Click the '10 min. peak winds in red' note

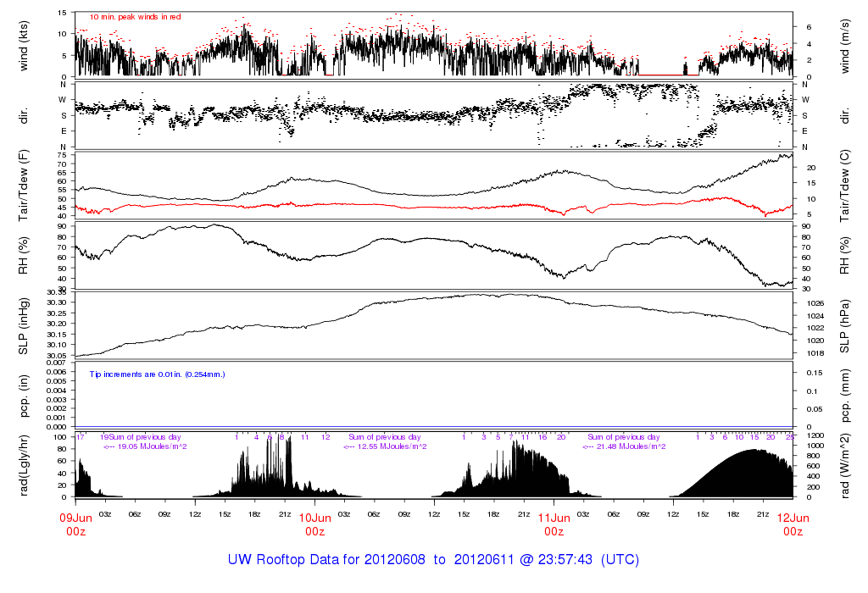click(135, 17)
